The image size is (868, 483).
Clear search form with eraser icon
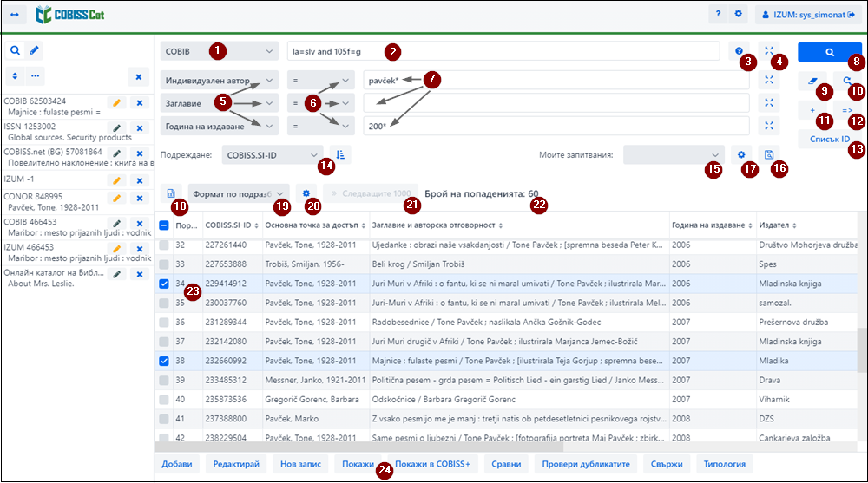pos(812,81)
